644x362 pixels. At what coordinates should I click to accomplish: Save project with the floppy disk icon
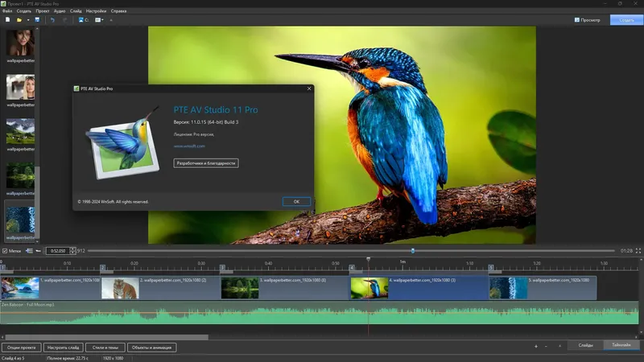coord(37,19)
